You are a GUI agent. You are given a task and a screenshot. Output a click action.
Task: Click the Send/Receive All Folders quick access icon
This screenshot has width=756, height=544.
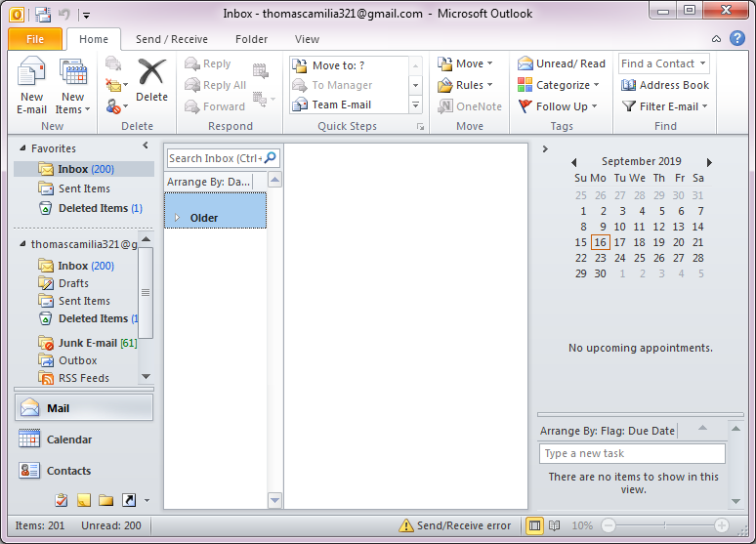(43, 14)
